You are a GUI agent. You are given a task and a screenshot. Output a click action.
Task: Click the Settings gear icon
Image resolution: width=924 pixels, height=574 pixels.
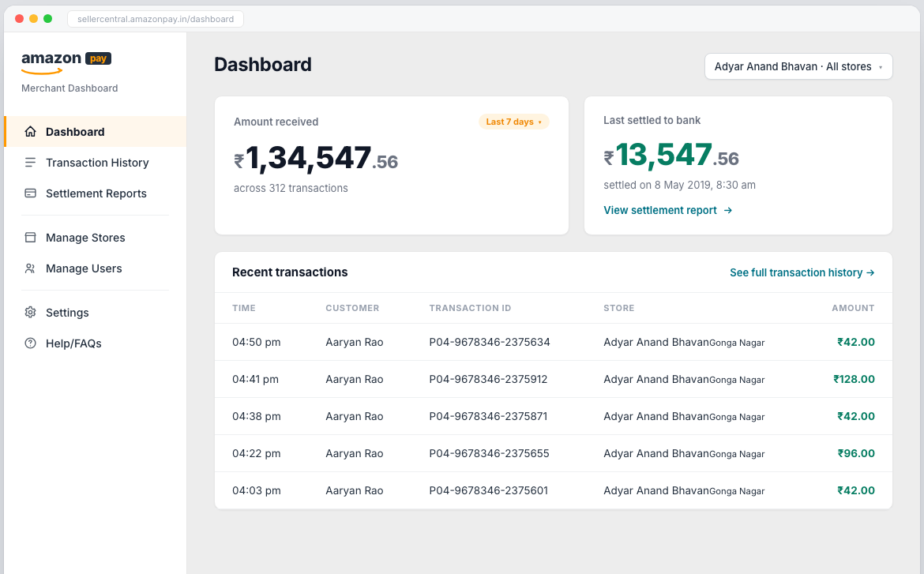(30, 313)
